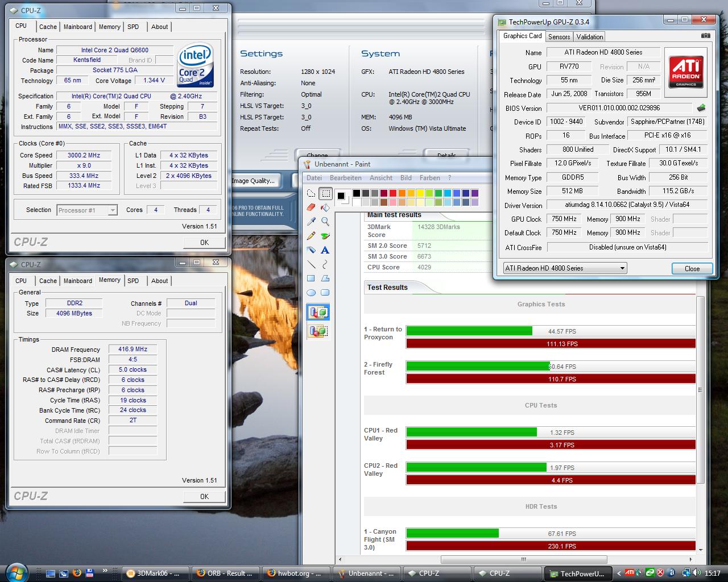Screen dimensions: 728x582
Task: Click the BIOS save chip icon in GPU-Z
Action: point(701,108)
